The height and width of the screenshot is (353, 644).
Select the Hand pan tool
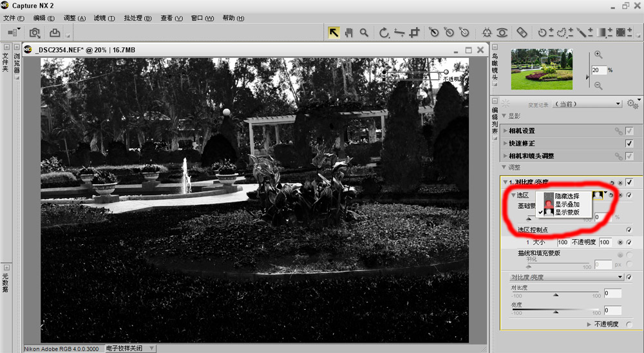[348, 32]
